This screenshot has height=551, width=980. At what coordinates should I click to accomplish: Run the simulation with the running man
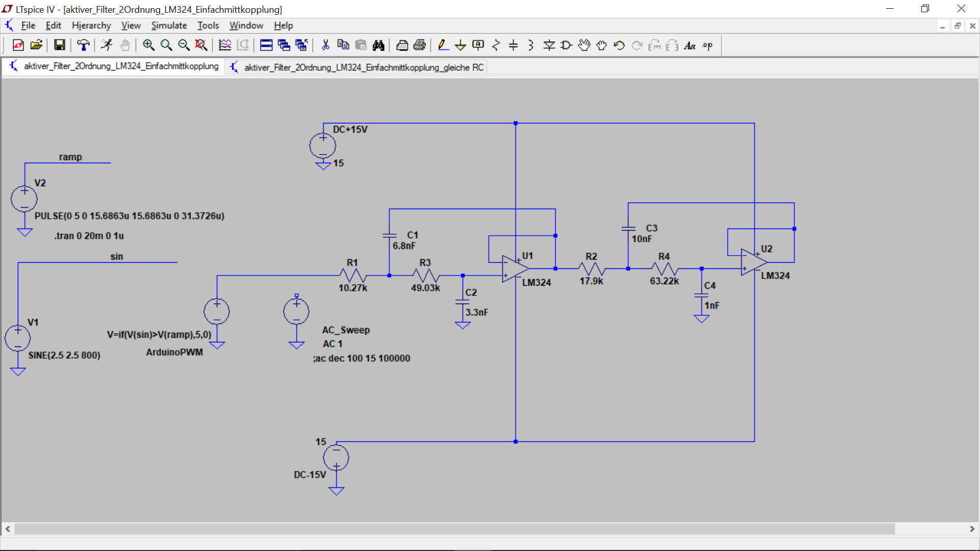[107, 45]
